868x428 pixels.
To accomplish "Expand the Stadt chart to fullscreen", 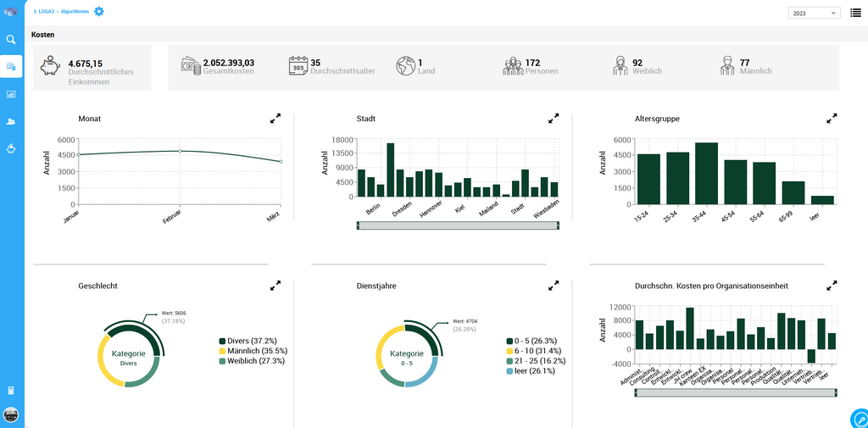I will coord(554,119).
